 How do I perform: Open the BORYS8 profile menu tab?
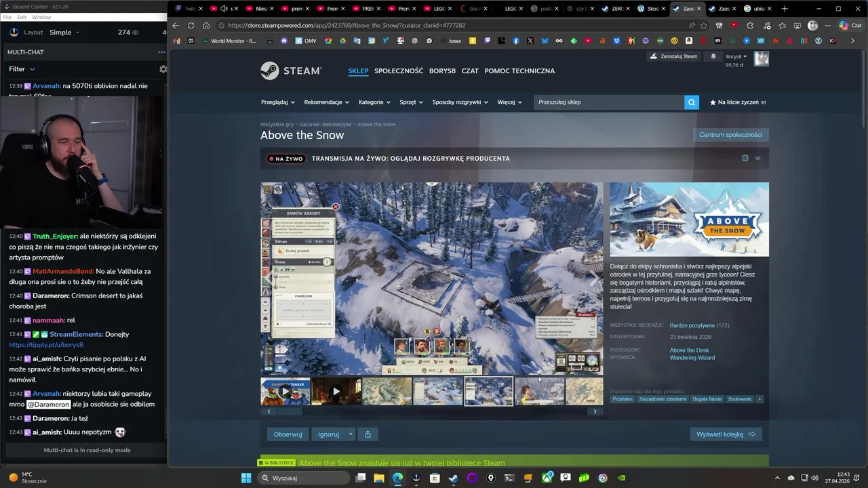442,70
